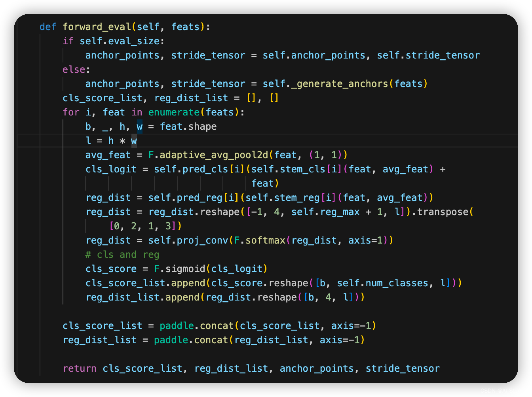This screenshot has height=397, width=532.
Task: Click eval_size in the if condition
Action: click(x=134, y=41)
